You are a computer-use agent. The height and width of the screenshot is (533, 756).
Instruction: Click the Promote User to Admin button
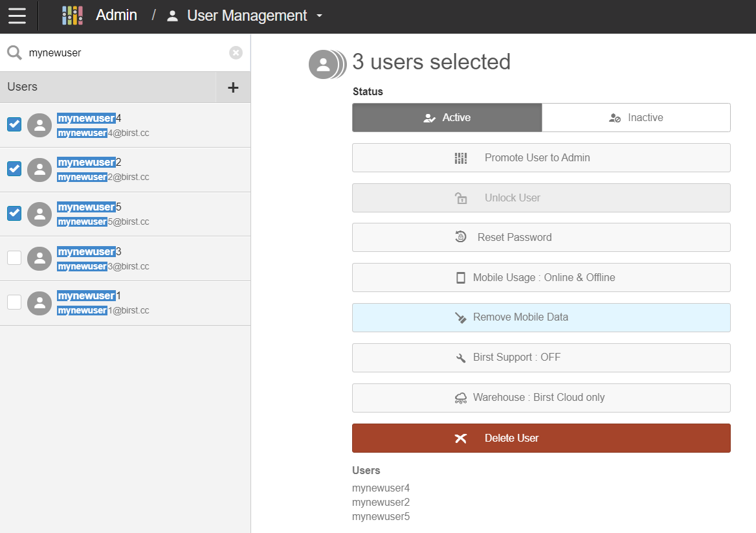541,158
